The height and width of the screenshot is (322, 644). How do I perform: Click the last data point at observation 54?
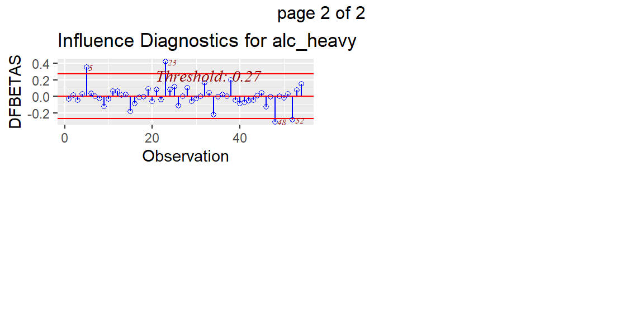click(301, 84)
